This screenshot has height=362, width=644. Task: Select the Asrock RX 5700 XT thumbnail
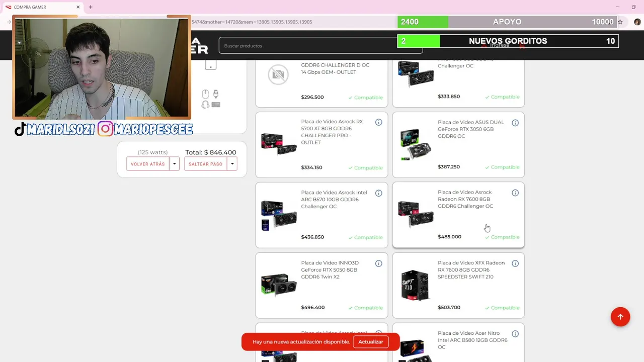(279, 144)
